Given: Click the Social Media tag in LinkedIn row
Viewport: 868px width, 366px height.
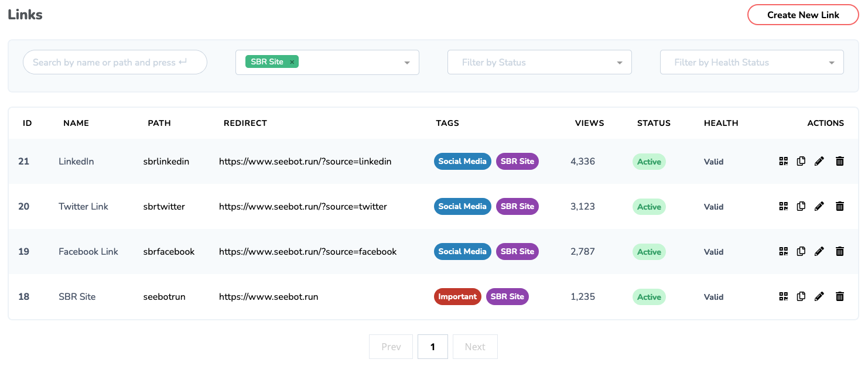Looking at the screenshot, I should 463,161.
